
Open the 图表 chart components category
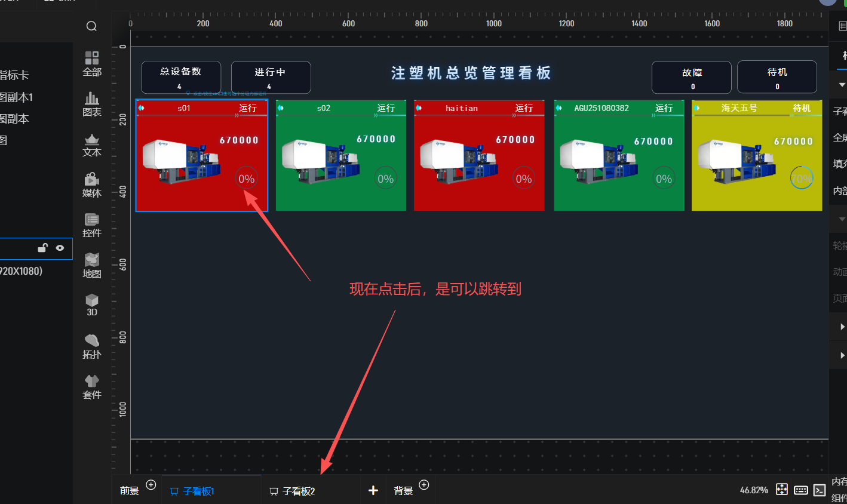(92, 104)
